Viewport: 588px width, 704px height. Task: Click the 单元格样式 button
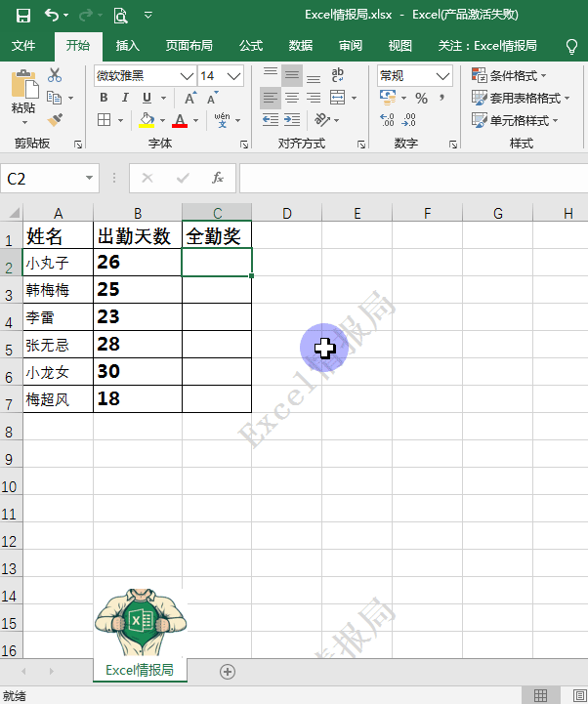pos(515,120)
